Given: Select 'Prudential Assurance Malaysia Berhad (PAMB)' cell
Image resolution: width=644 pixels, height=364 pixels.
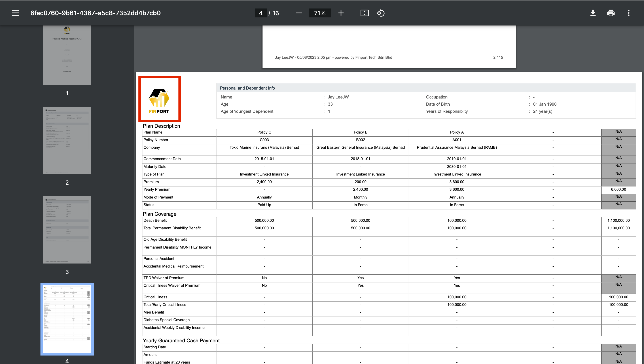Looking at the screenshot, I should pyautogui.click(x=457, y=149).
